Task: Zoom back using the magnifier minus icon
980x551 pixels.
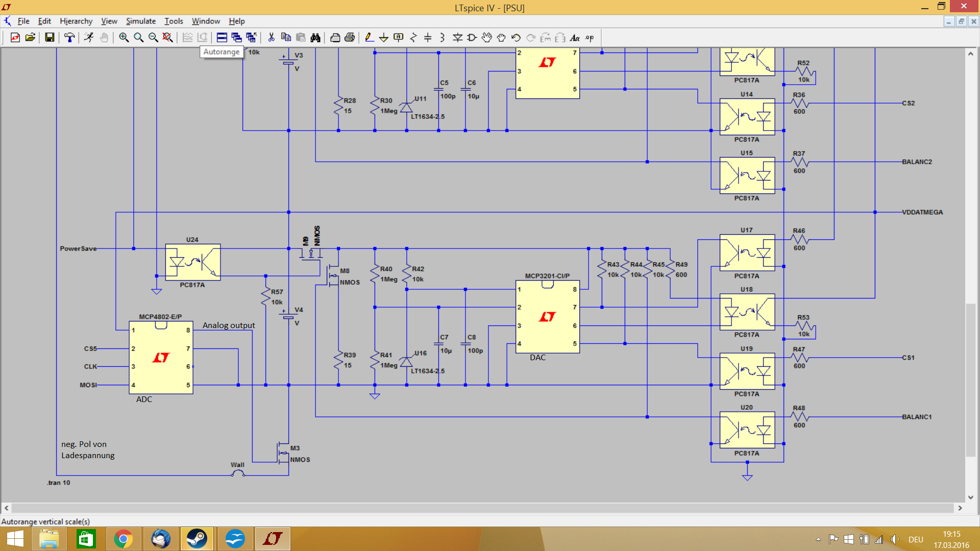Action: 153,37
